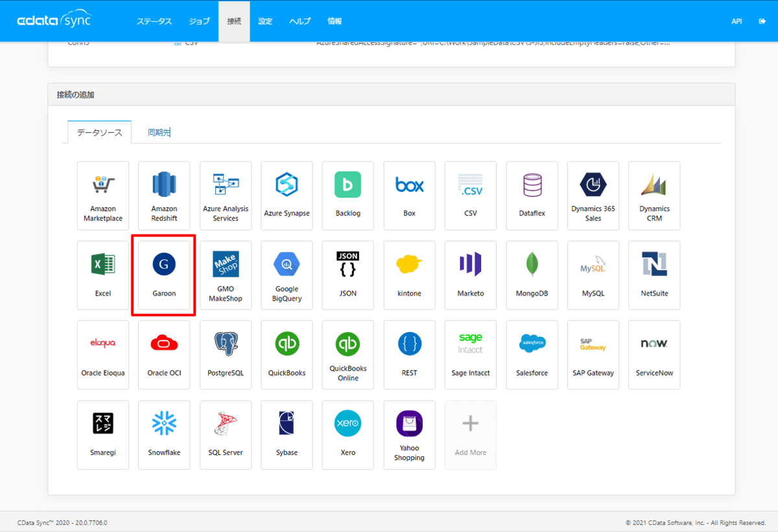The image size is (778, 532).
Task: Select the QuickBooks connector tile
Action: click(287, 355)
